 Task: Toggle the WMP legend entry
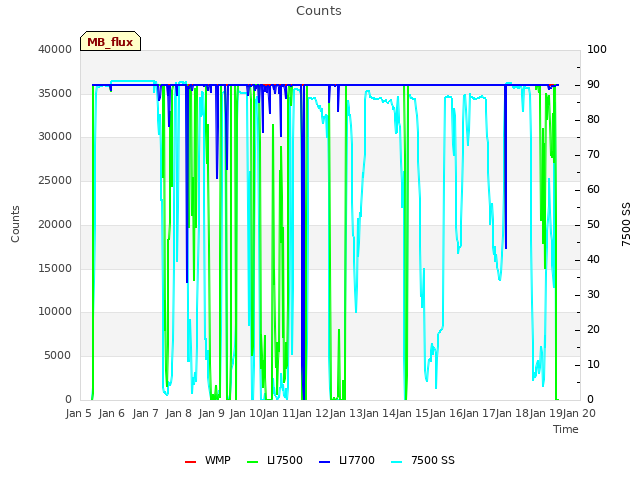[x=208, y=460]
